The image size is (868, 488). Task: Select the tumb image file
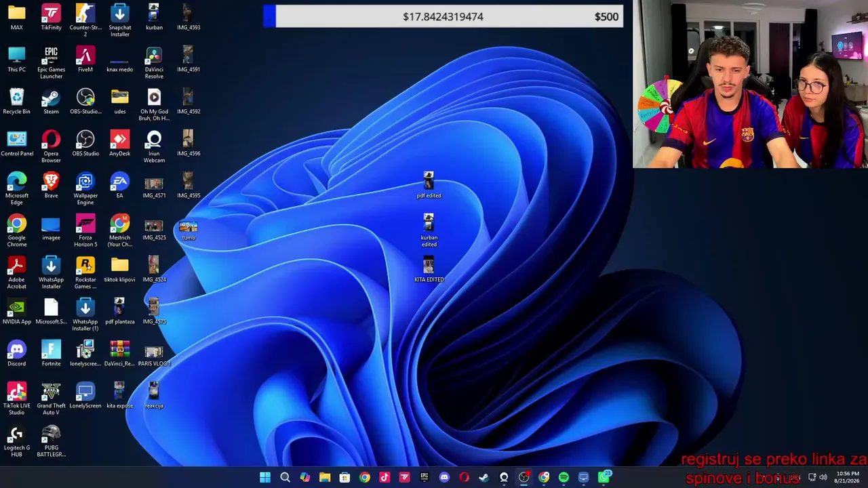tap(189, 230)
